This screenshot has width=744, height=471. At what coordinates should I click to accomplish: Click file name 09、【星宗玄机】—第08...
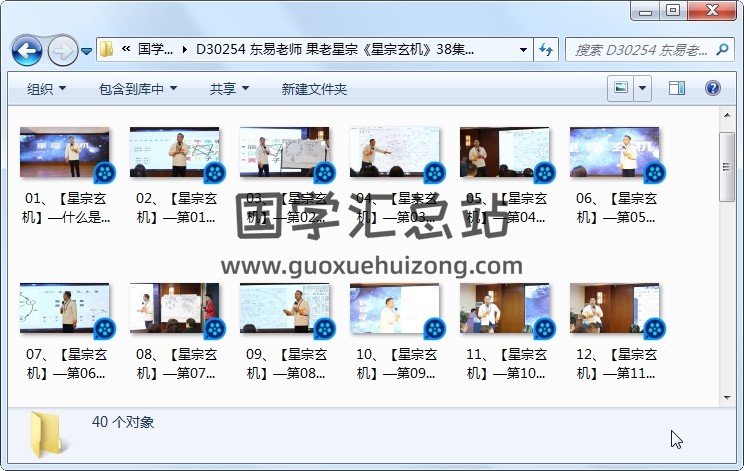click(x=286, y=364)
